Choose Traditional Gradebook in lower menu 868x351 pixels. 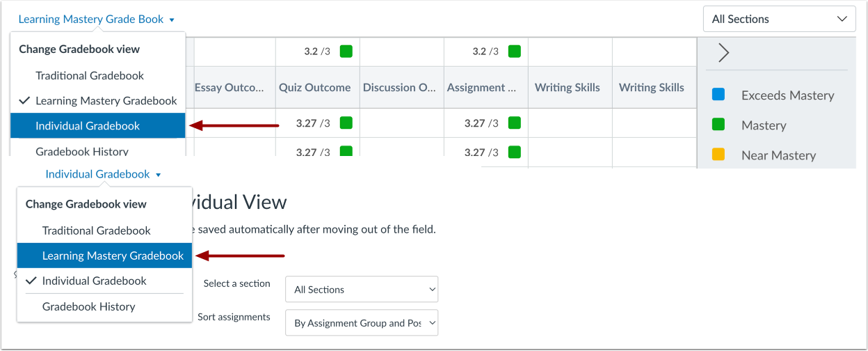[96, 231]
